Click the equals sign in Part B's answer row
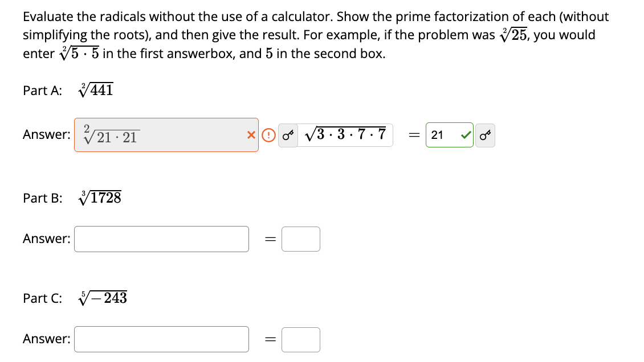Viewport: 644px width, 362px height. (268, 239)
